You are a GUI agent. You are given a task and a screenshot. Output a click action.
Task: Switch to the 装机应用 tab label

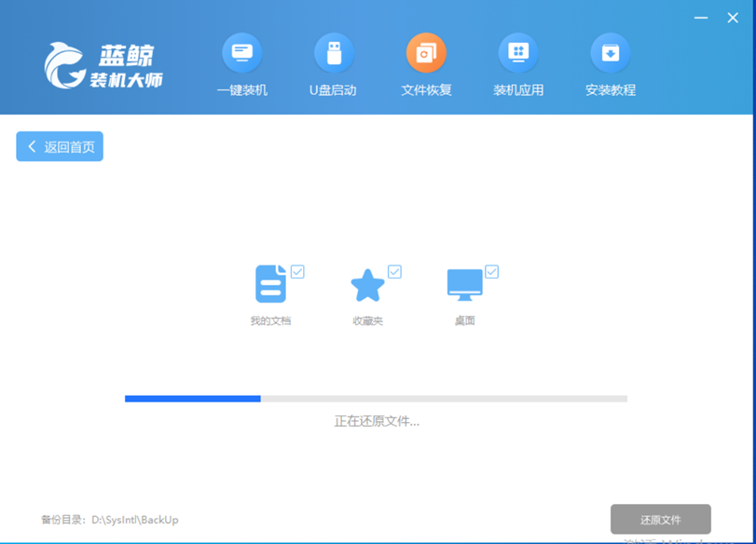[518, 90]
